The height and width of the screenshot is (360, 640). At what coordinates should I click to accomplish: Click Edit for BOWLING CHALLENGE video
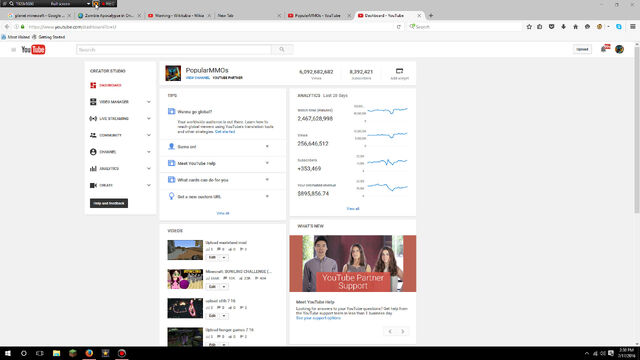click(212, 287)
